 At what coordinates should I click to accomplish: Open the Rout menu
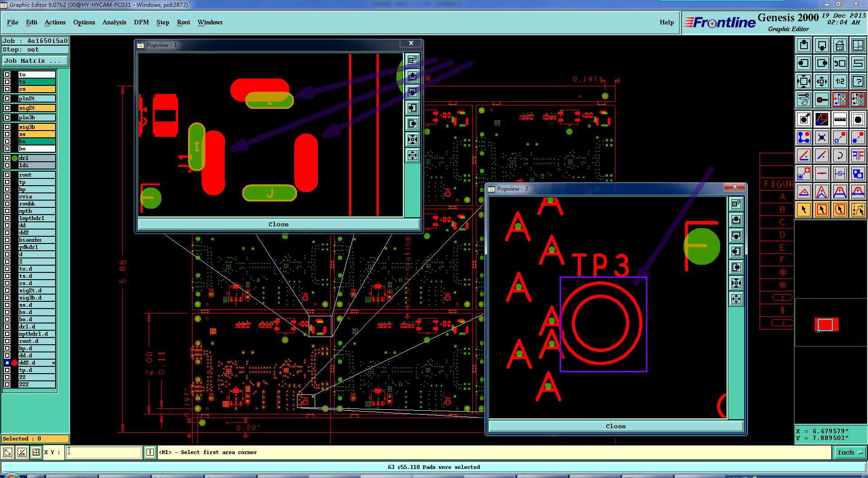tap(184, 22)
